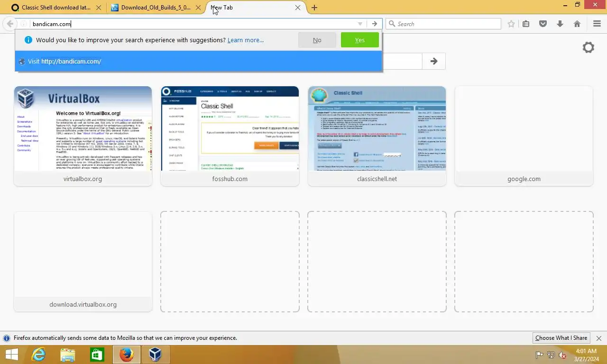Click the taskbar clock showing 4:01 AM

[586, 355]
